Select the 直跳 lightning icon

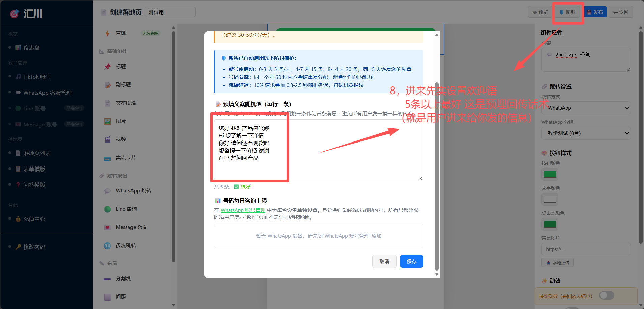107,33
